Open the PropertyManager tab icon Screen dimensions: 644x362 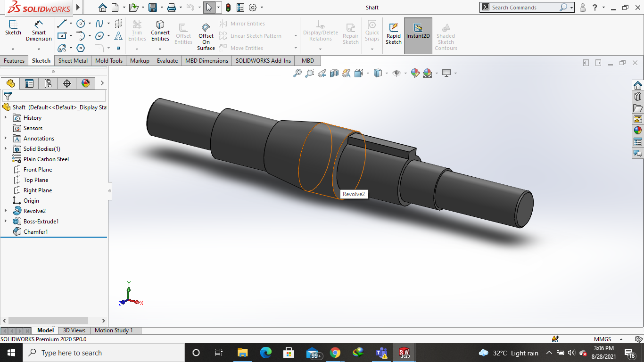coord(29,83)
